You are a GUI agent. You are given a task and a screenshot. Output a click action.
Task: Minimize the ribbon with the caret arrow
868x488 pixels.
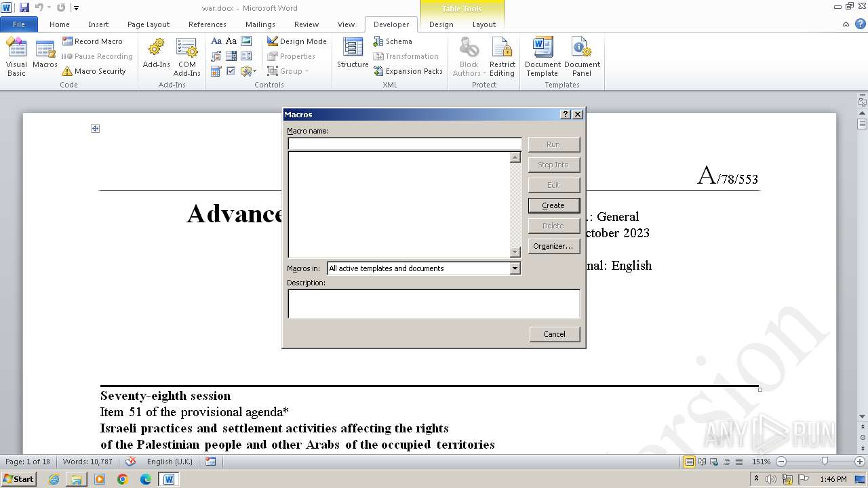pos(846,24)
